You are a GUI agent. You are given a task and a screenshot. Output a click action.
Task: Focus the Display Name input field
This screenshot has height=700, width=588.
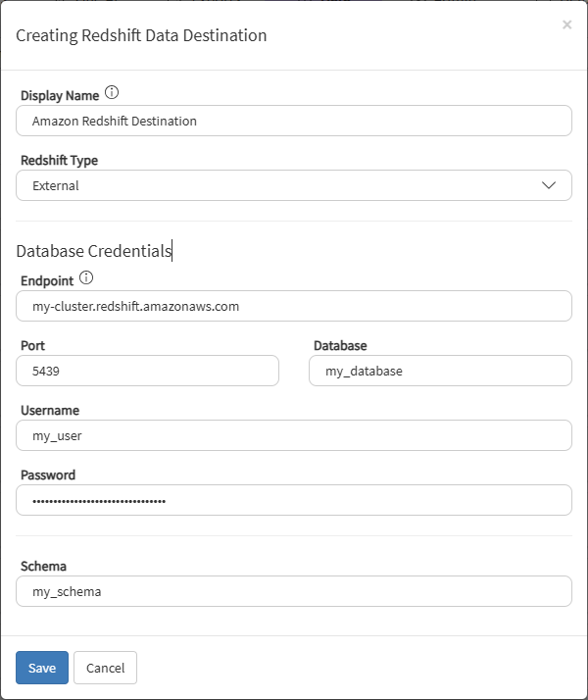pos(294,121)
